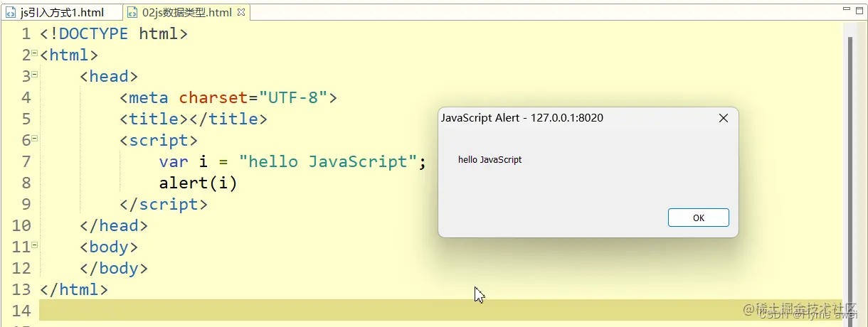The height and width of the screenshot is (327, 868).
Task: Click the 'alert(i)' statement on line 8
Action: click(x=198, y=183)
